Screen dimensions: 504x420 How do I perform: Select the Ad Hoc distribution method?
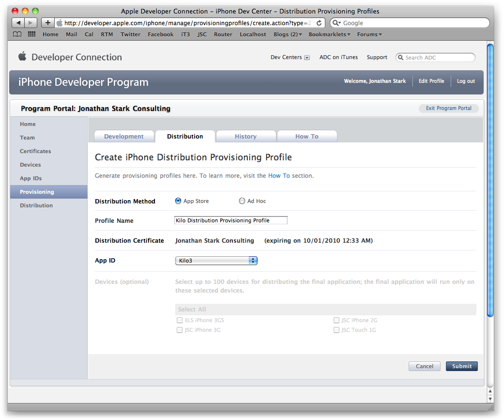point(242,201)
